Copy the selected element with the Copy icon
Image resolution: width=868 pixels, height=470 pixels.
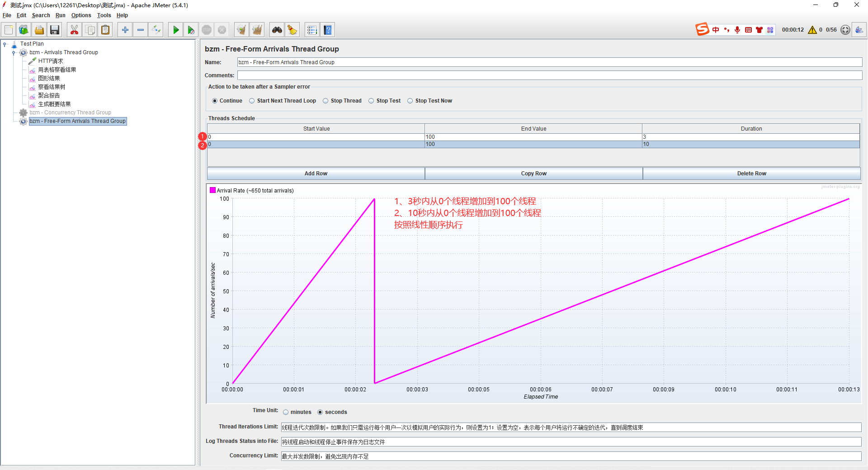coord(90,30)
